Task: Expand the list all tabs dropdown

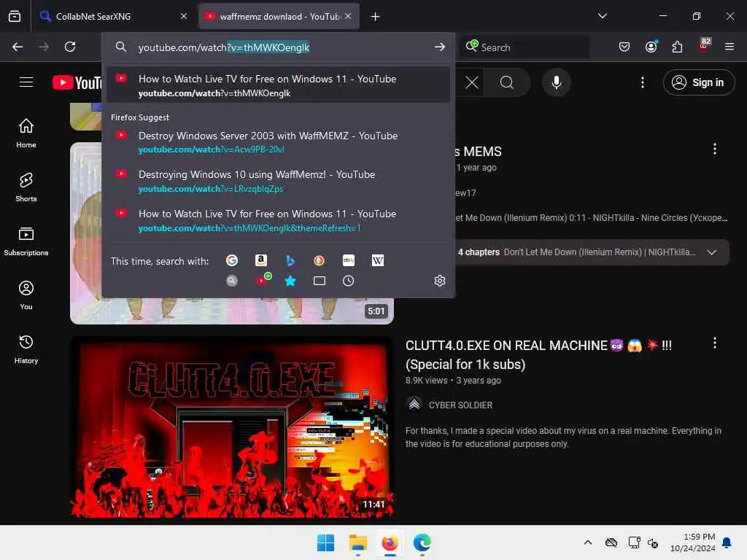Action: pyautogui.click(x=602, y=16)
